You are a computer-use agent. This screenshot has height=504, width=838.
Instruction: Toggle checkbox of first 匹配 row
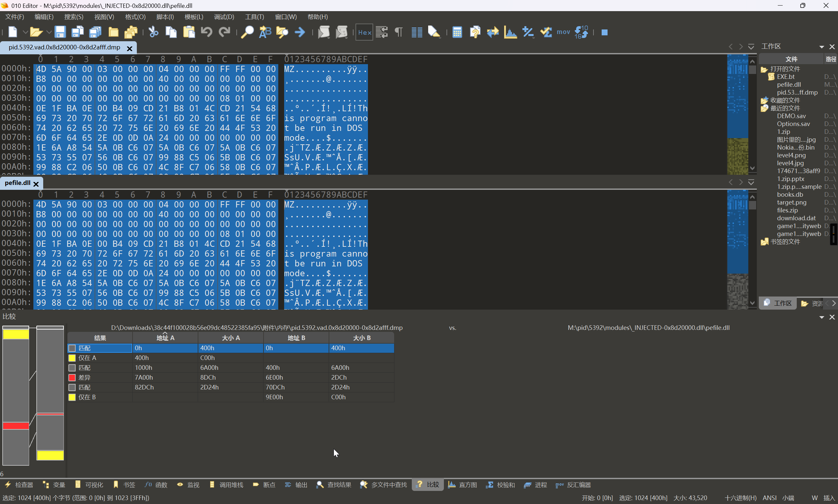click(x=72, y=348)
